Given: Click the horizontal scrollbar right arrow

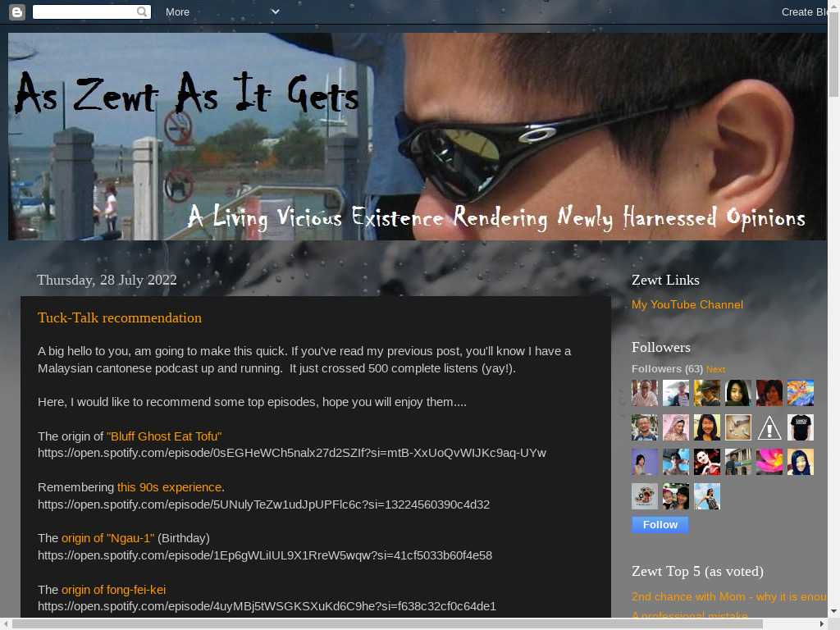Looking at the screenshot, I should [822, 624].
